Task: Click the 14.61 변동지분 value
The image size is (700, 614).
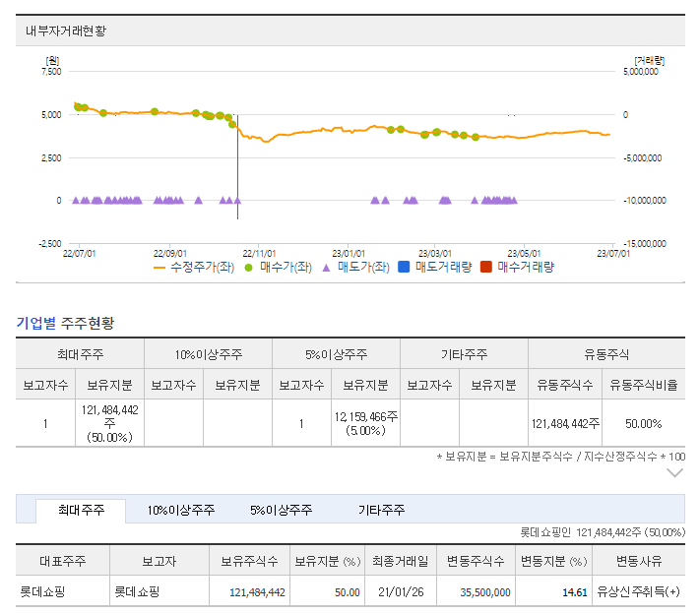Action: pyautogui.click(x=575, y=592)
